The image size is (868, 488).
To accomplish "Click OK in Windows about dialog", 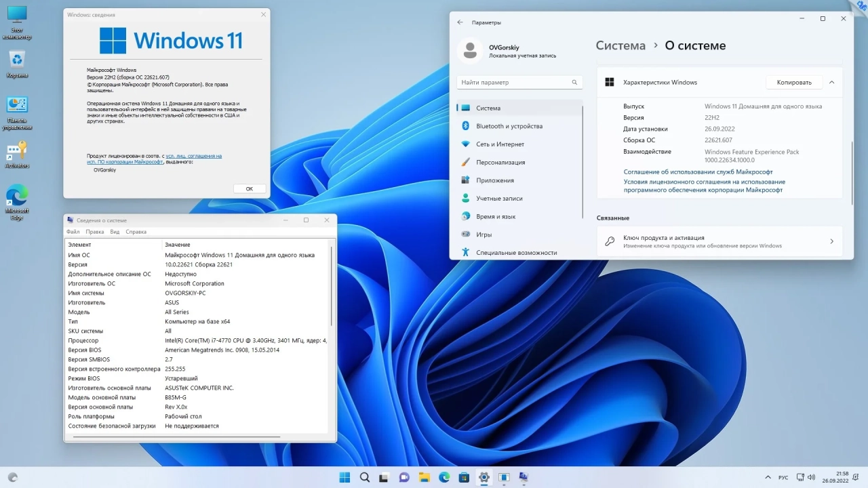I will 249,188.
